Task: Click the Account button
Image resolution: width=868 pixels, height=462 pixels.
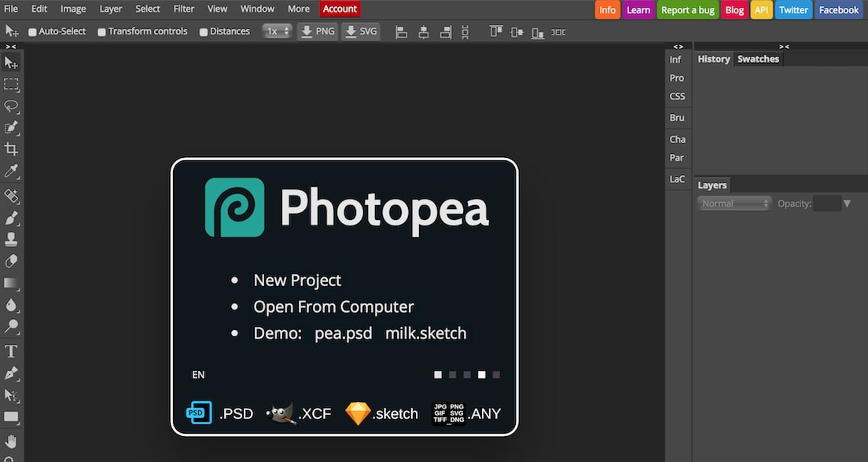Action: (x=340, y=9)
